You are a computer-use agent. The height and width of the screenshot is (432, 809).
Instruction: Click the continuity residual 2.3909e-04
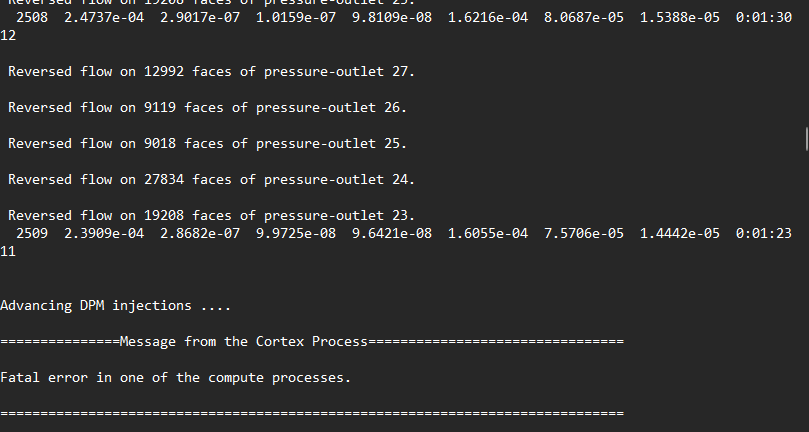[x=104, y=233]
